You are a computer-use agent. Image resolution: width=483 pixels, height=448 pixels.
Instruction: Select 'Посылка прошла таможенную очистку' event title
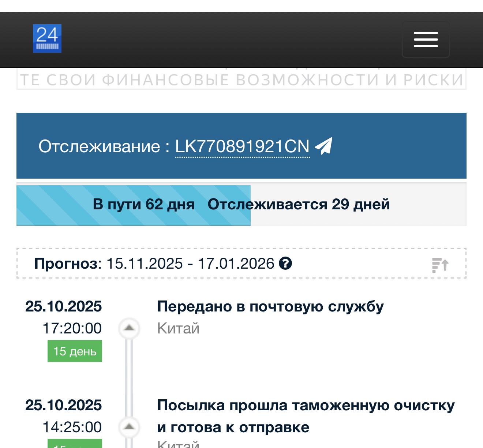(x=306, y=406)
